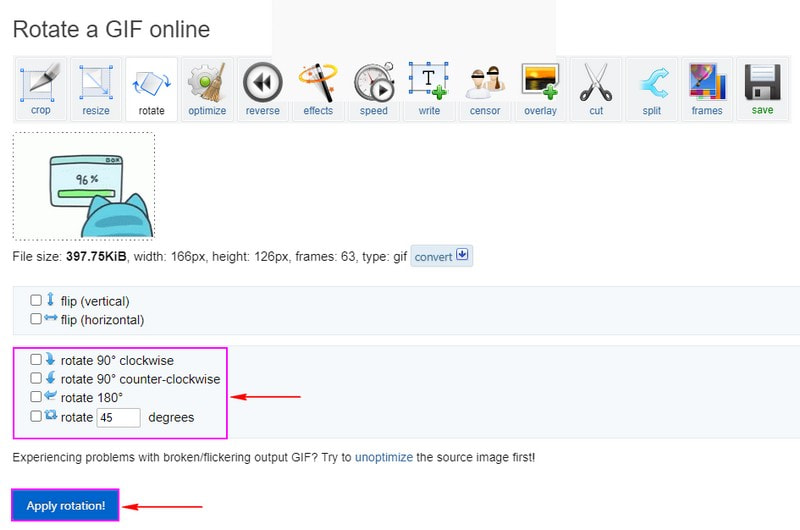
Task: Open the frames tab
Action: (707, 88)
